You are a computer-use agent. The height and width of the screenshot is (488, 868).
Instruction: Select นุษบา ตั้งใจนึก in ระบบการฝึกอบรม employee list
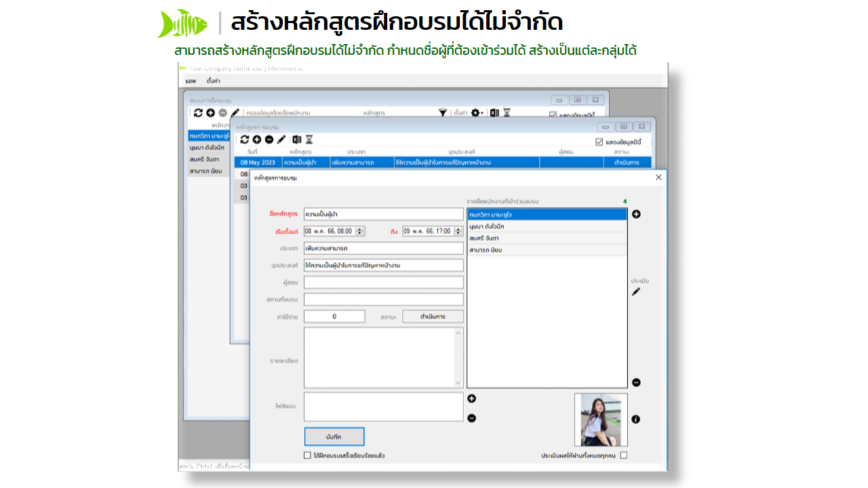209,146
